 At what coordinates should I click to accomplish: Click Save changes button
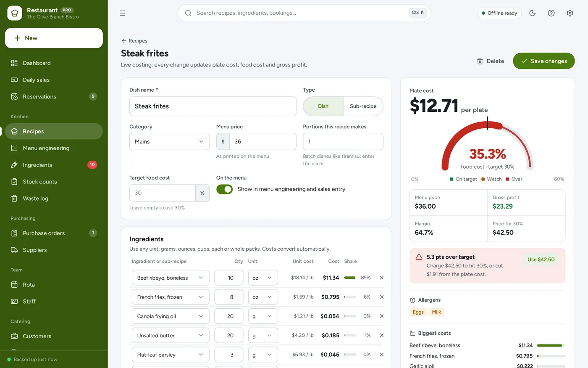tap(544, 61)
